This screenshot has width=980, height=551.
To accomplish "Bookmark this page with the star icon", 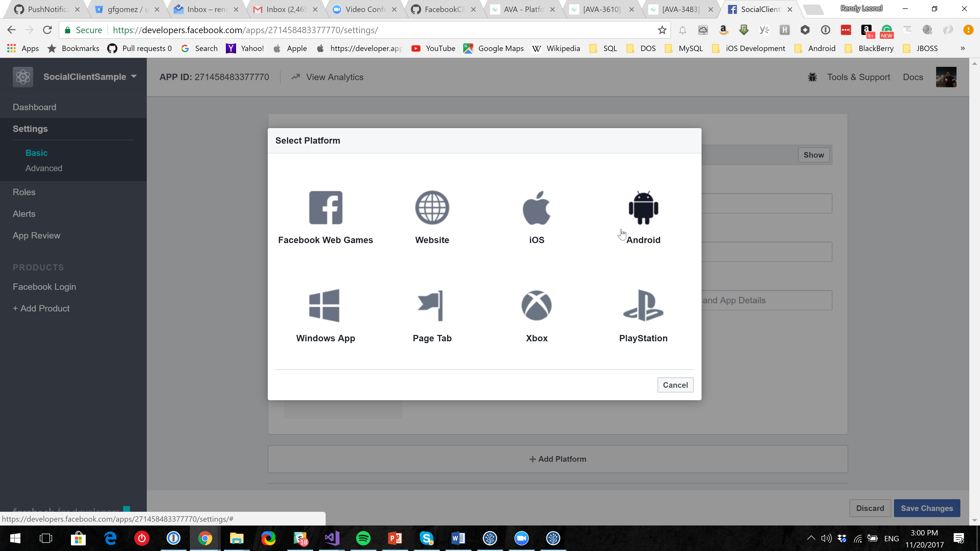I will click(x=662, y=30).
